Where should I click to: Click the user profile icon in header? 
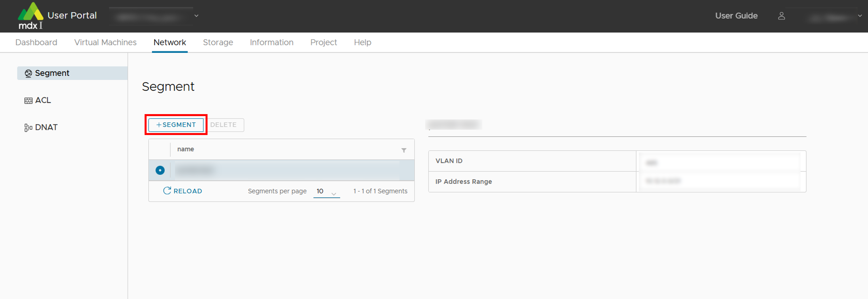click(781, 16)
